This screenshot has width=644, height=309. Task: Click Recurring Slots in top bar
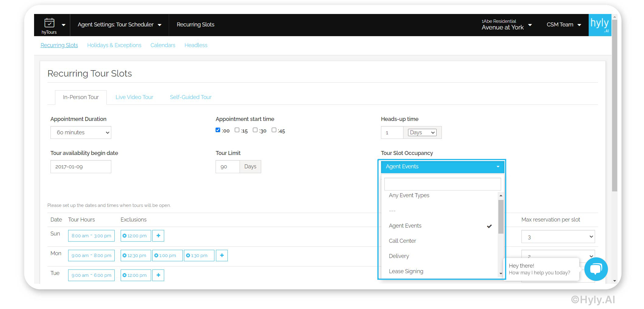[196, 25]
